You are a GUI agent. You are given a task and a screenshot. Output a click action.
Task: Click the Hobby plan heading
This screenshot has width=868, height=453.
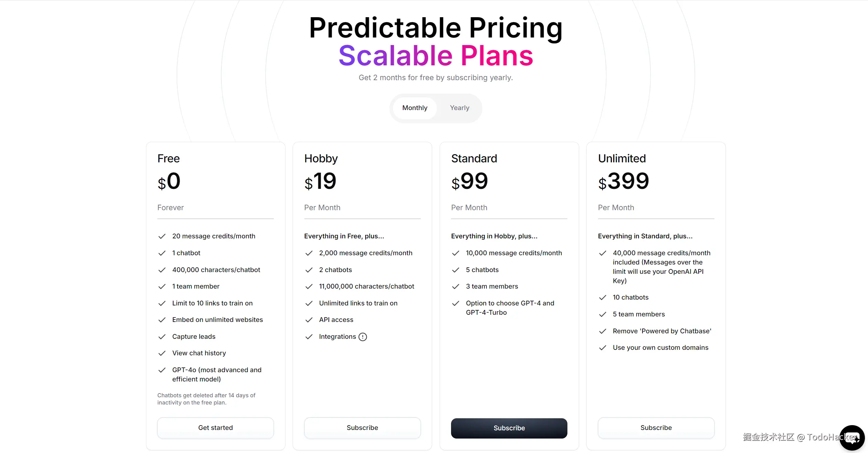tap(321, 159)
